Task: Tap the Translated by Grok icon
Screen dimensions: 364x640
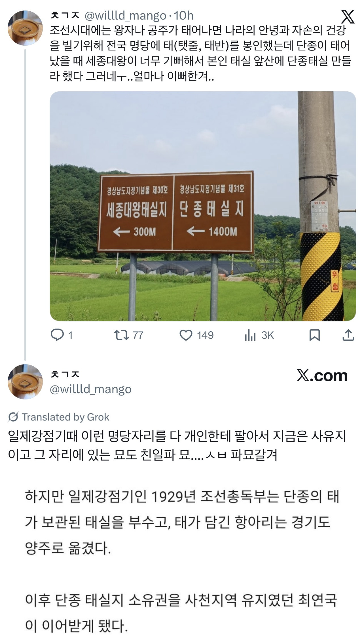Action: 13,417
